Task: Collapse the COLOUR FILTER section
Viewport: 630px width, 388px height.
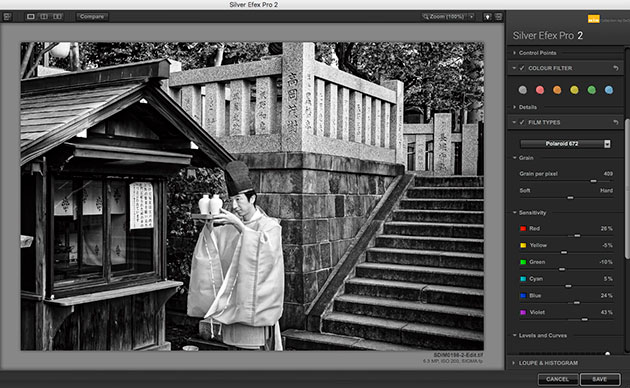Action: (514, 68)
